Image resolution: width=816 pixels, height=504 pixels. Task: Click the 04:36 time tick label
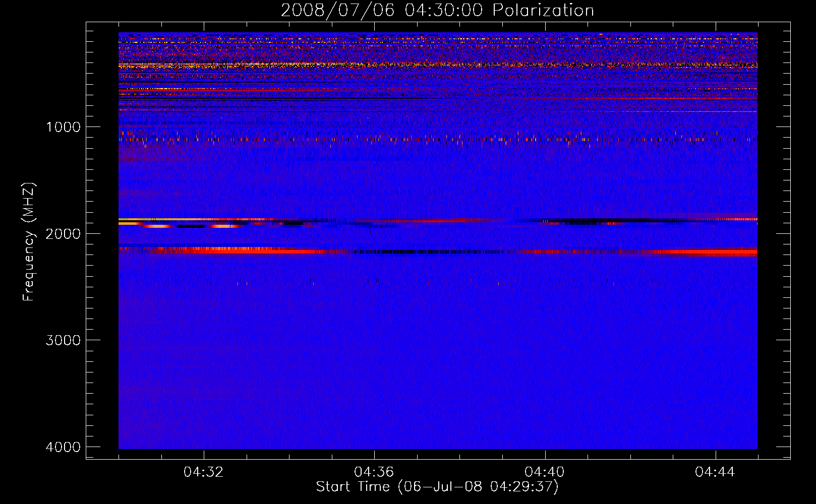(x=374, y=472)
